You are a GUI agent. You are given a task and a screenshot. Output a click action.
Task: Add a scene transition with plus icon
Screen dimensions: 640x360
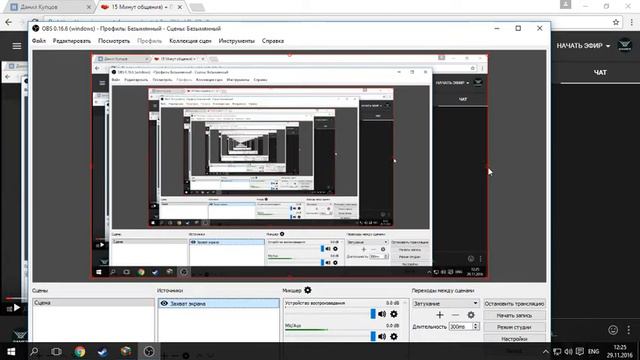[440, 315]
